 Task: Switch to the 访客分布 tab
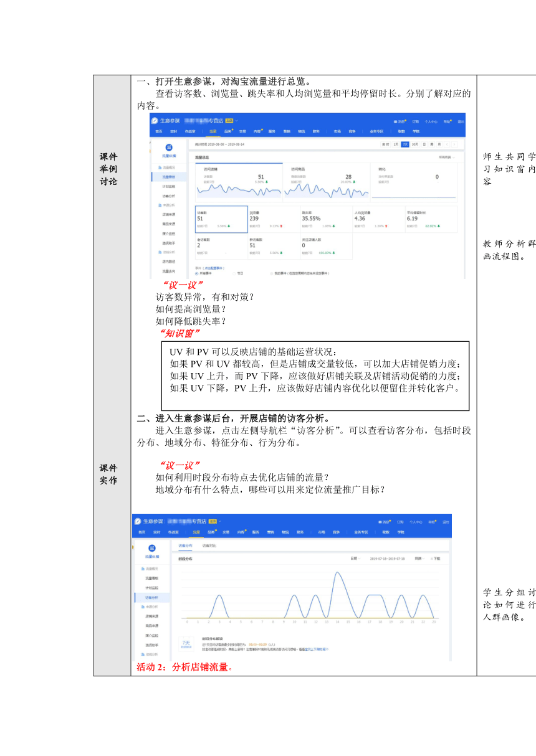coord(184,546)
